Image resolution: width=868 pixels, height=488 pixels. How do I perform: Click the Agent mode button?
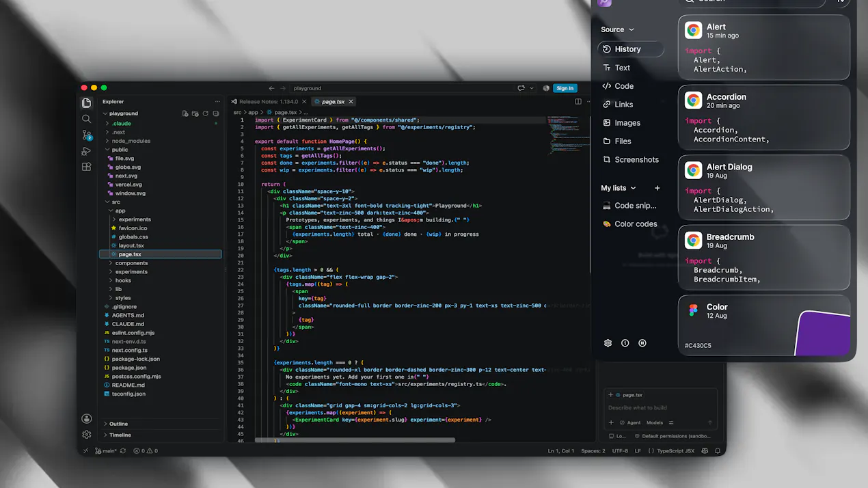(631, 422)
